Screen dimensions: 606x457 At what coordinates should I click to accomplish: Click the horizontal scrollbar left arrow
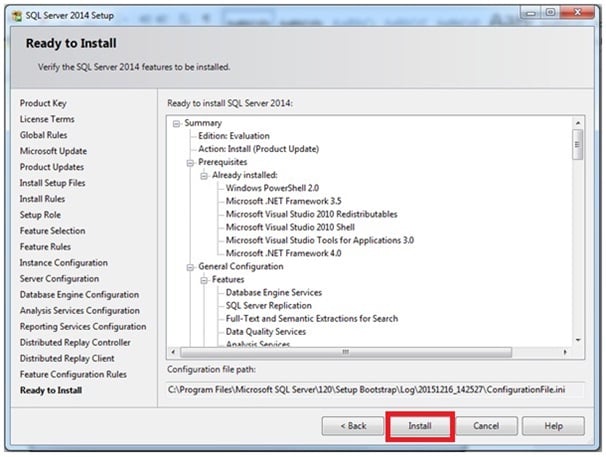(x=173, y=352)
